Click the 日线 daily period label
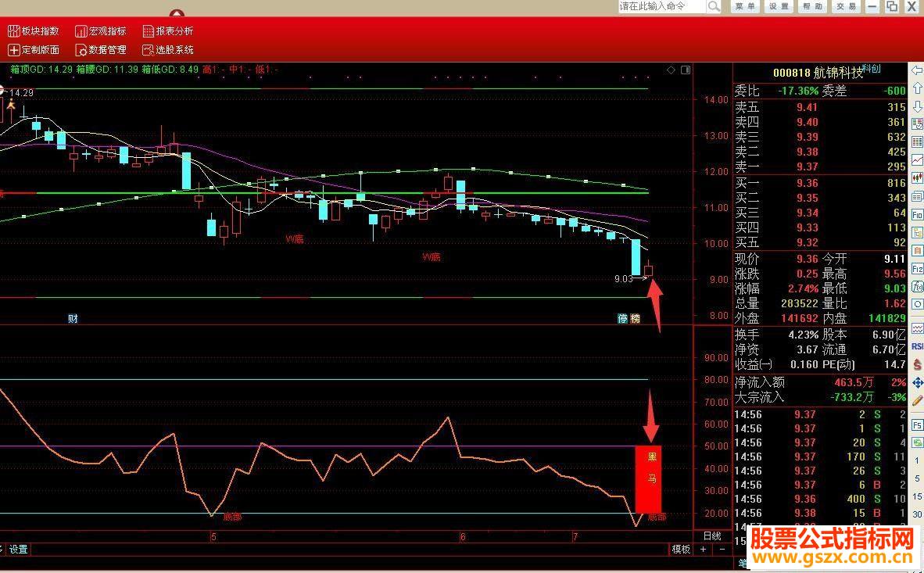 [x=712, y=535]
